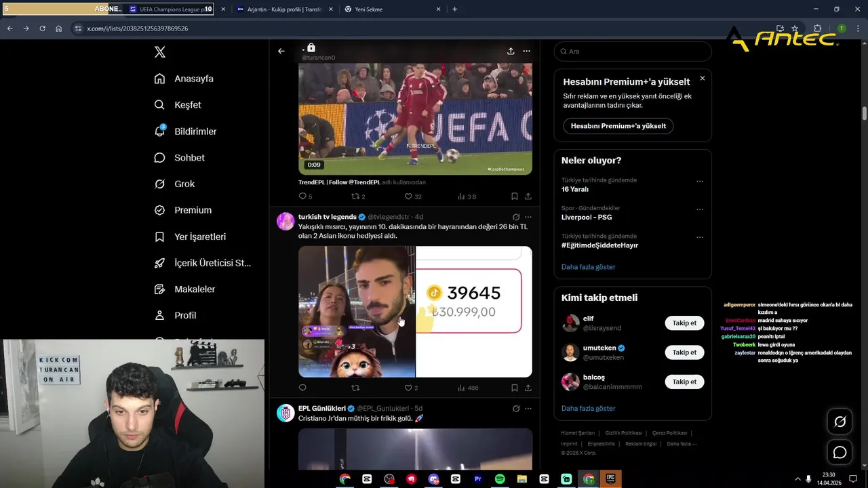Follow umutxeken with Takip et
Image resolution: width=868 pixels, height=488 pixels.
point(684,352)
